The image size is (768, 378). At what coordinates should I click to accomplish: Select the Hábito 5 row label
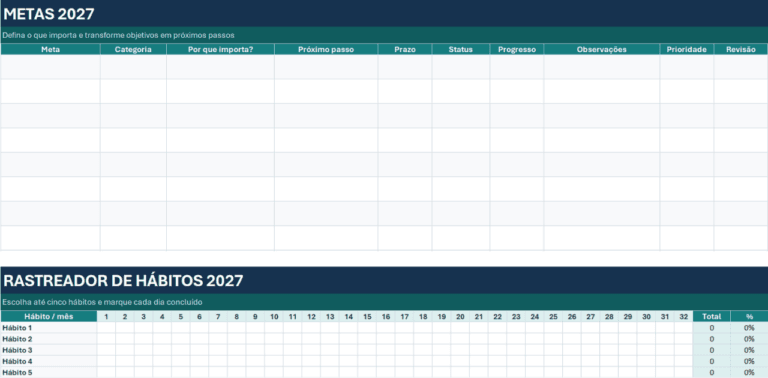coord(48,373)
